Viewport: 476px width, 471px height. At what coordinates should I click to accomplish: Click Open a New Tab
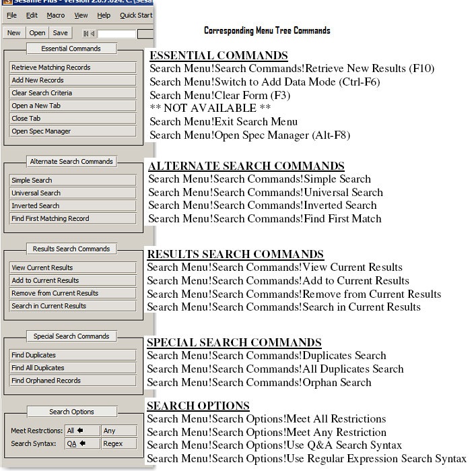pos(73,106)
